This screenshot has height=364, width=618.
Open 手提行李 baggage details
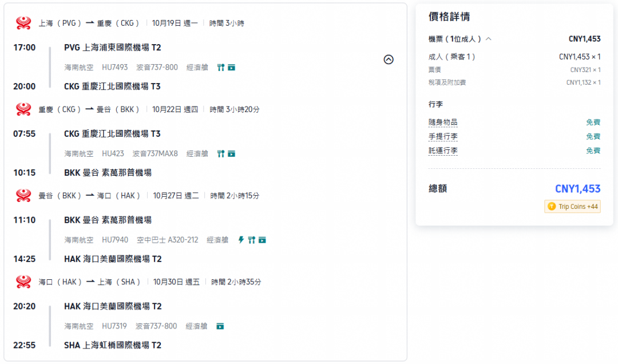pyautogui.click(x=442, y=136)
